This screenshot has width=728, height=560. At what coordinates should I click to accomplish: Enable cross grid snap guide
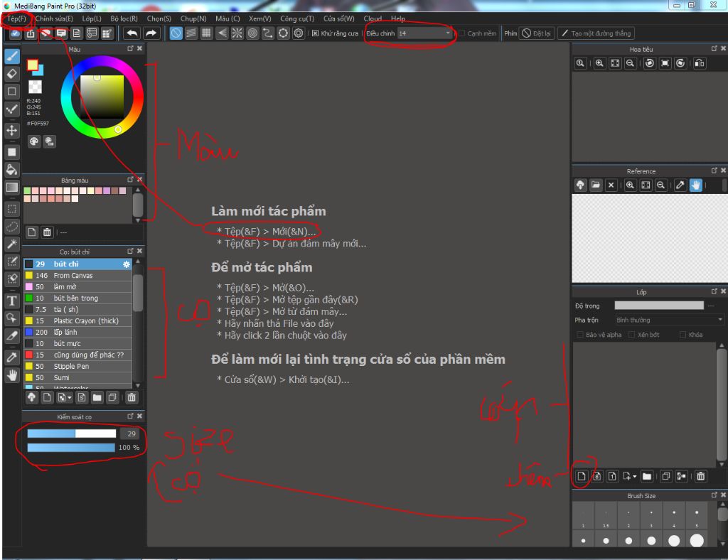(x=207, y=33)
